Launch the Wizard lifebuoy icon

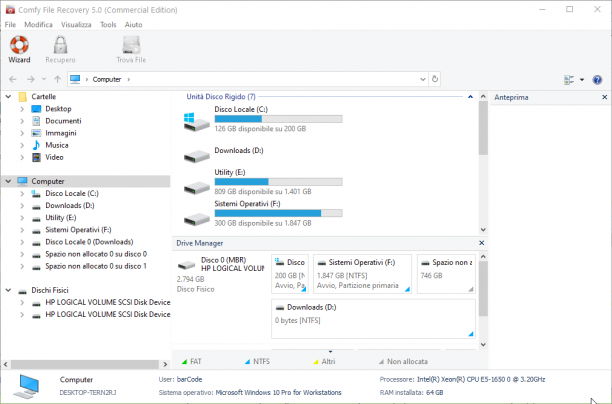point(19,45)
